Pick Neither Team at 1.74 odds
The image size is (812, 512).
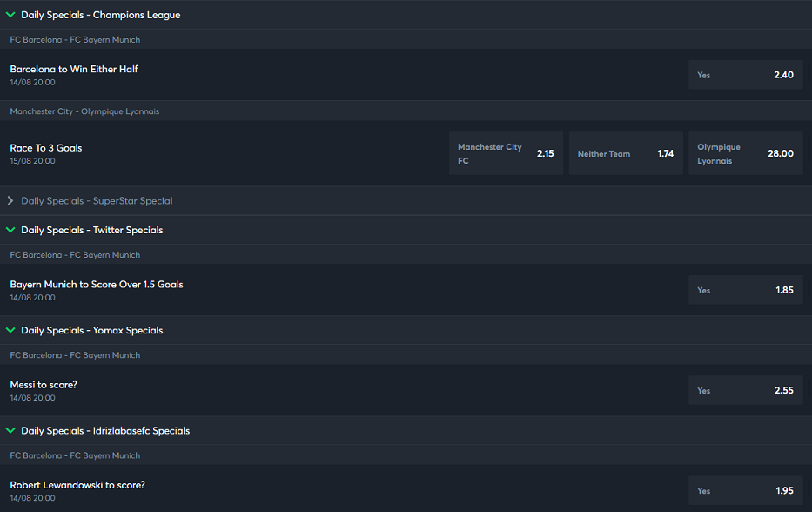tap(626, 153)
